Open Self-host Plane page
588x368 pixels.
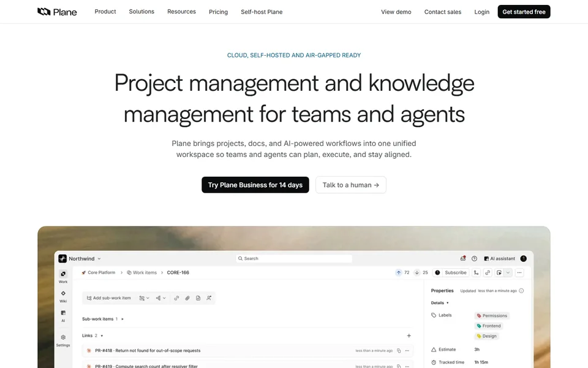[262, 12]
